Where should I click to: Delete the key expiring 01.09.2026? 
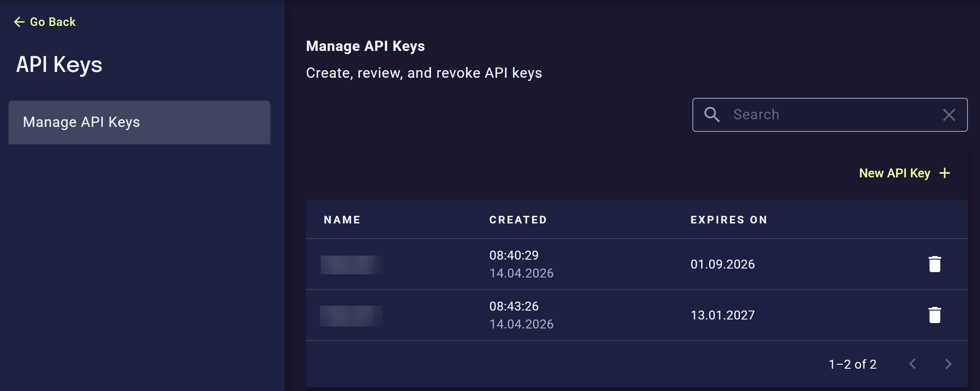[935, 264]
